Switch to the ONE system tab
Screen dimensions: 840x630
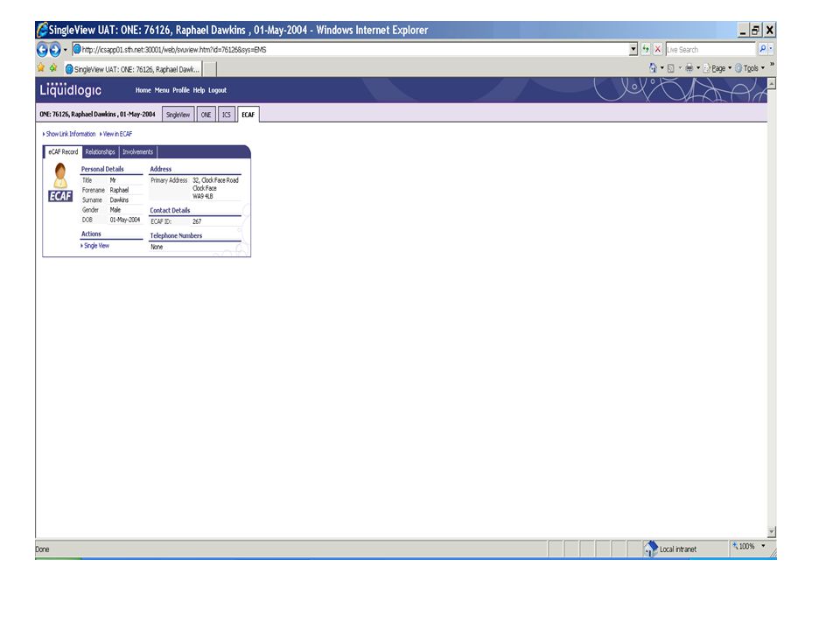point(206,115)
